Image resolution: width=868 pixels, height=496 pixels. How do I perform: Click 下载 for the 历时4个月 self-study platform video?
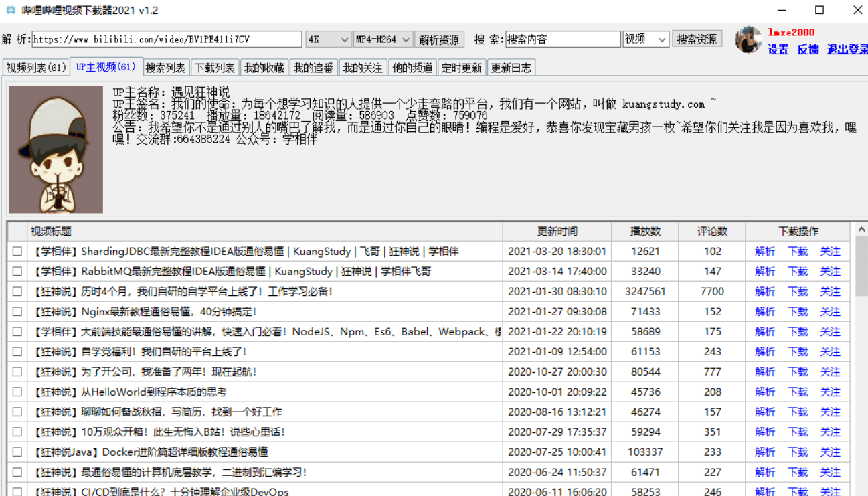tap(797, 292)
